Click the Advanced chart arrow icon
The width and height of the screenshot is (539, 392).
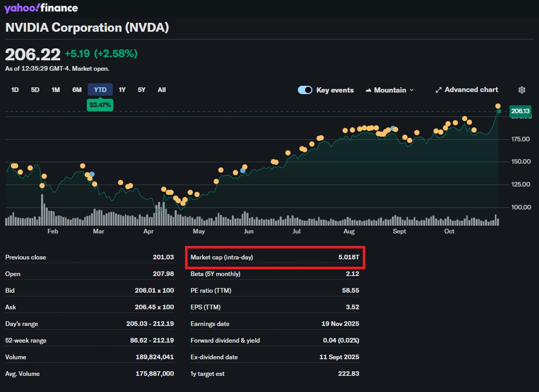click(438, 89)
